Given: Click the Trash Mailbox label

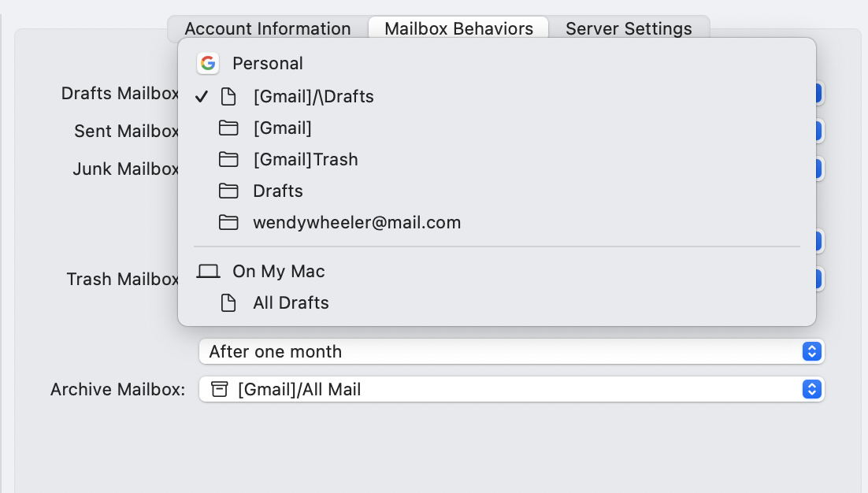Looking at the screenshot, I should [122, 279].
